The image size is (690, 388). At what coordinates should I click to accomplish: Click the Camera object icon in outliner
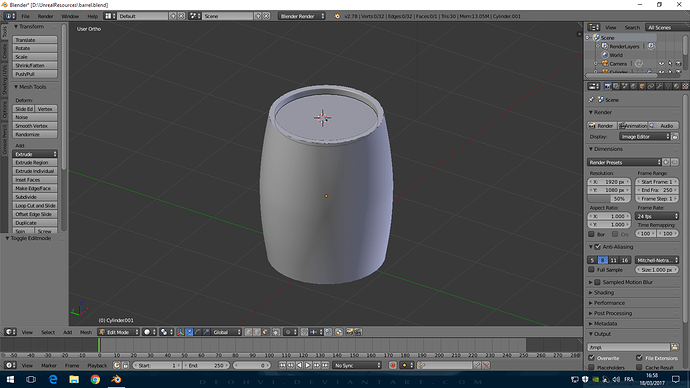pyautogui.click(x=605, y=64)
